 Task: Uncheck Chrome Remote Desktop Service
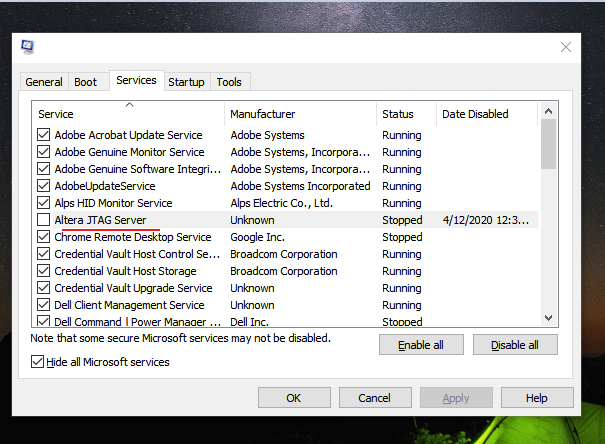(43, 237)
